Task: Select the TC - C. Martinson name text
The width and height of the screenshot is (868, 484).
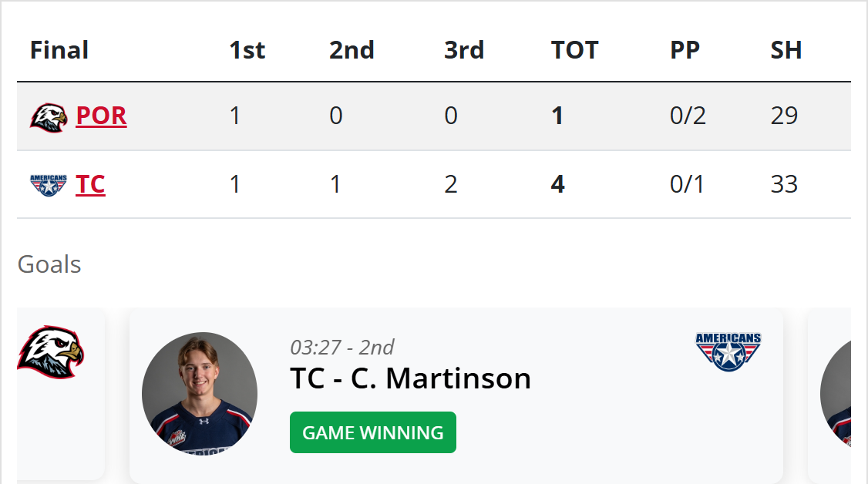Action: click(410, 378)
